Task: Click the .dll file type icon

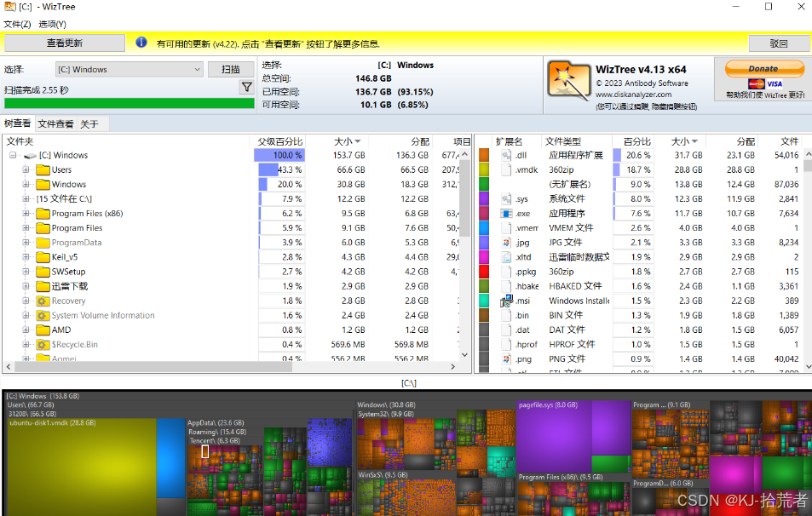Action: pyautogui.click(x=506, y=155)
